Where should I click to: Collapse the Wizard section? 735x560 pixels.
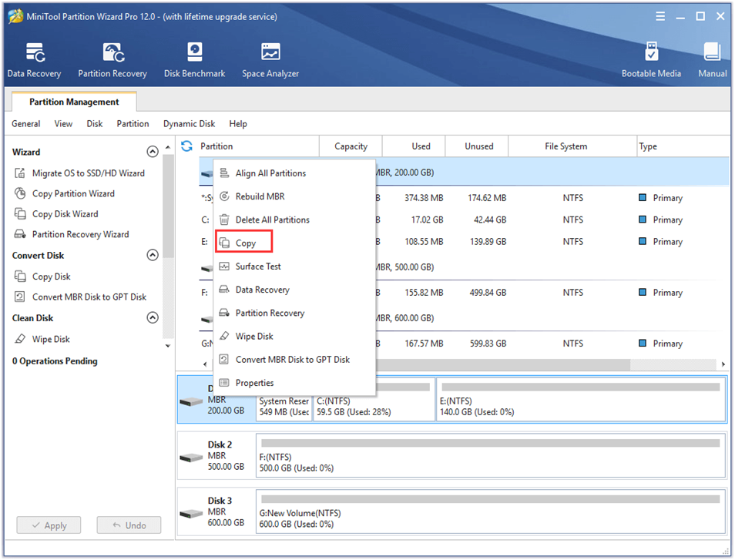click(153, 152)
